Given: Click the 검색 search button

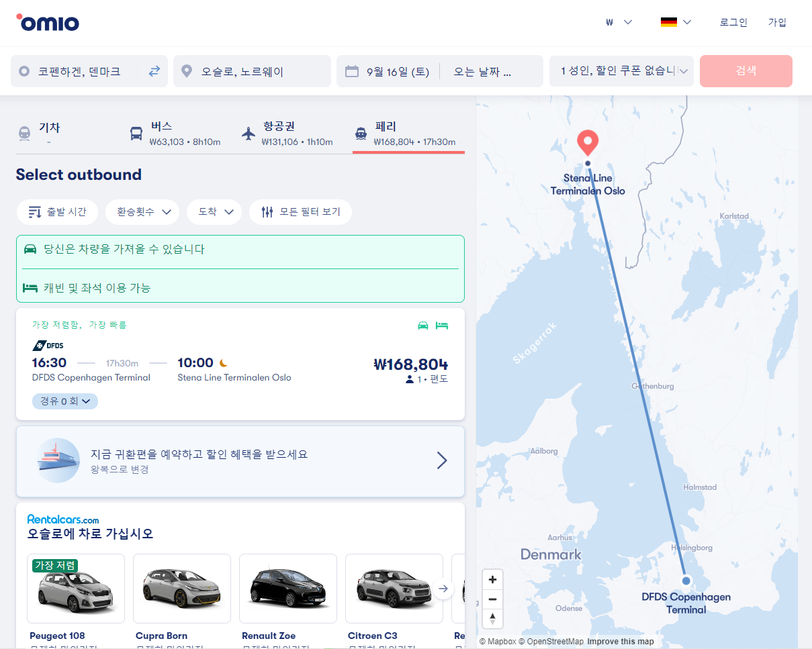Looking at the screenshot, I should [746, 71].
